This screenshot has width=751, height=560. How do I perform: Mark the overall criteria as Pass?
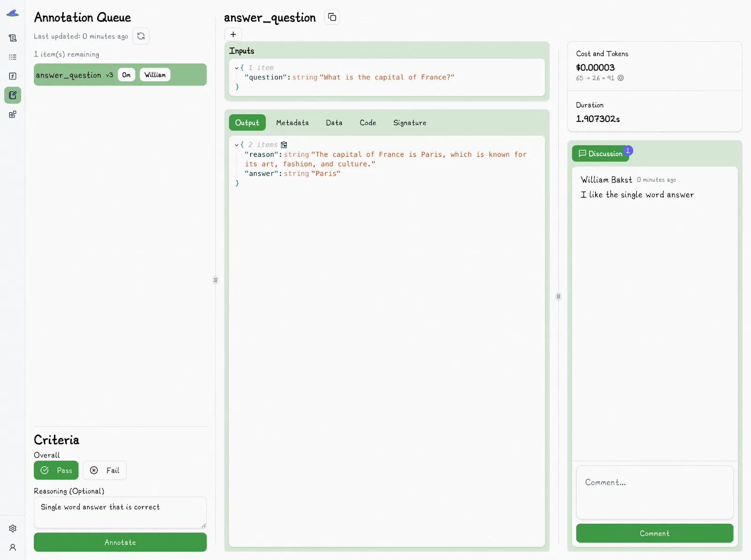pyautogui.click(x=56, y=470)
